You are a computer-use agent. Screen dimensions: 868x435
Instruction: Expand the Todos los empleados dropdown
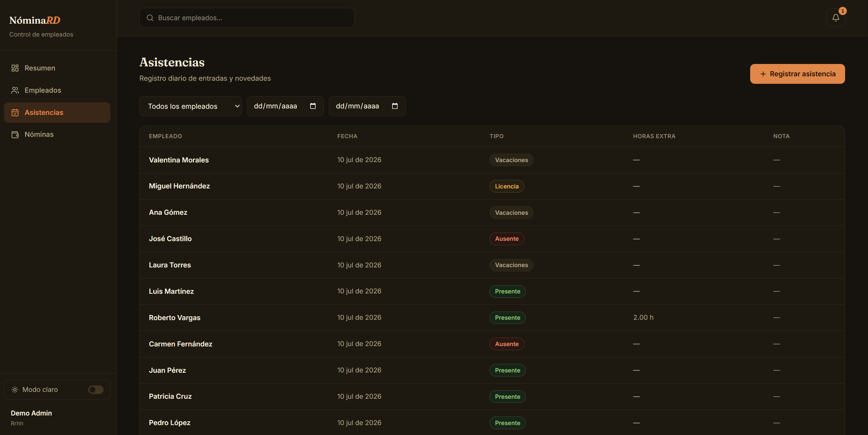tap(190, 106)
